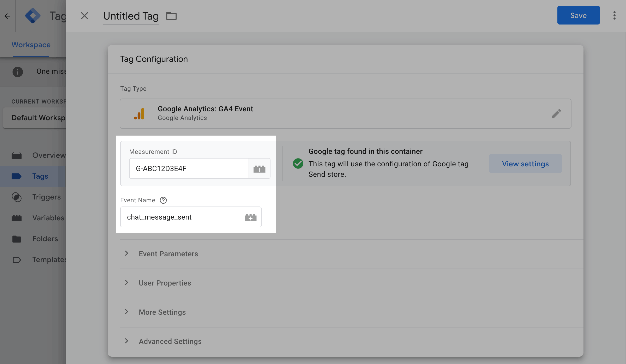Viewport: 626px width, 364px height.
Task: Open the three-dot more options menu
Action: (615, 15)
